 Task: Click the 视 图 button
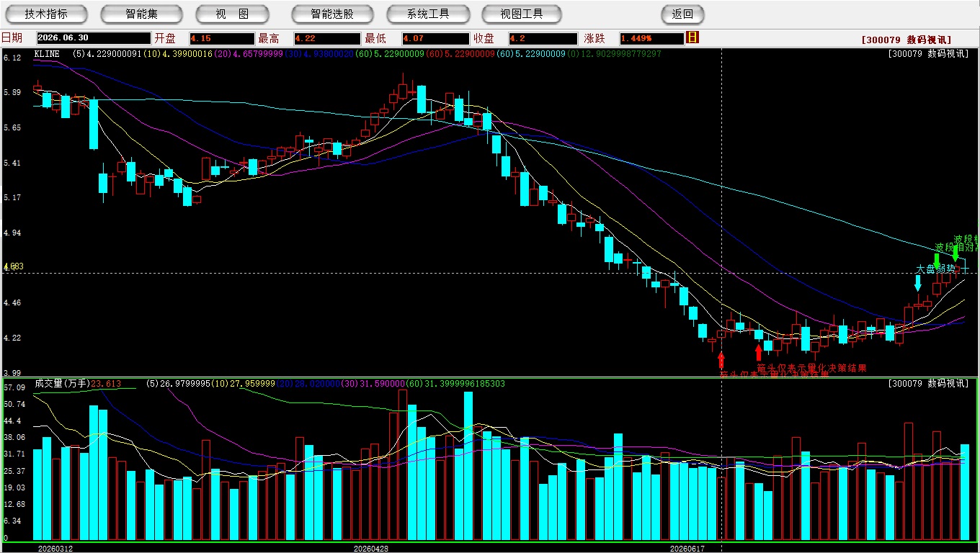(x=232, y=14)
